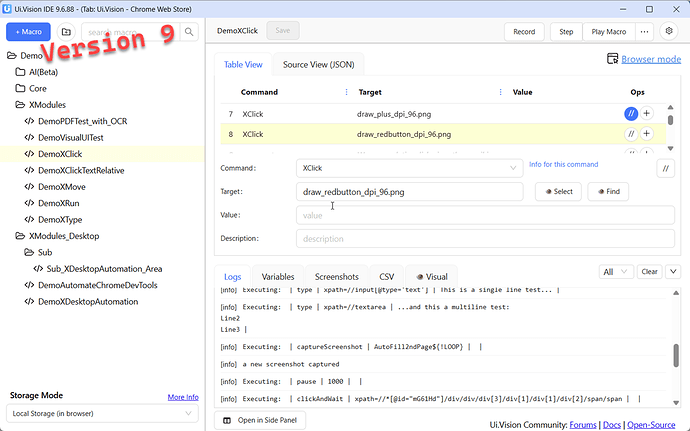Image resolution: width=690 pixels, height=431 pixels.
Task: Click the DemoXMove macro code icon
Action: (29, 187)
